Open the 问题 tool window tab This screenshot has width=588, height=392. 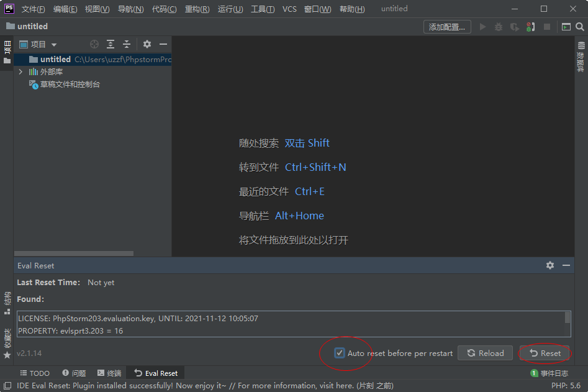75,373
